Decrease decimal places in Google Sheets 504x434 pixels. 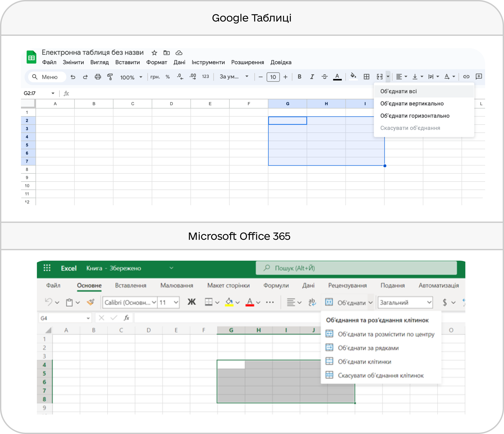coord(180,77)
